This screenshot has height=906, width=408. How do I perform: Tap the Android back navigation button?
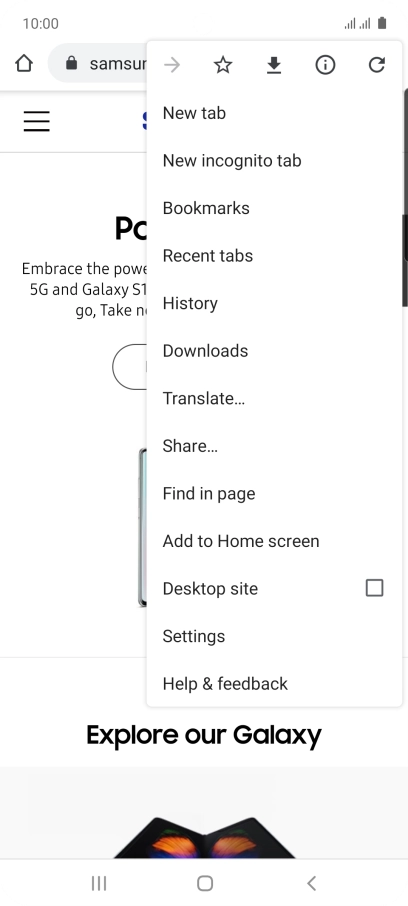[x=311, y=883]
